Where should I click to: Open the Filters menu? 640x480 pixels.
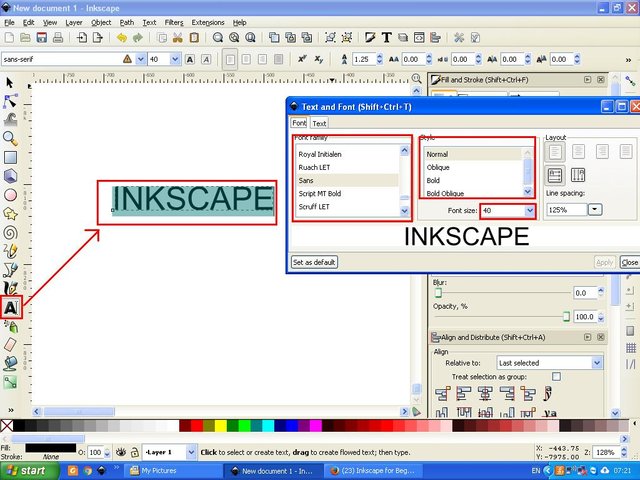pos(174,22)
